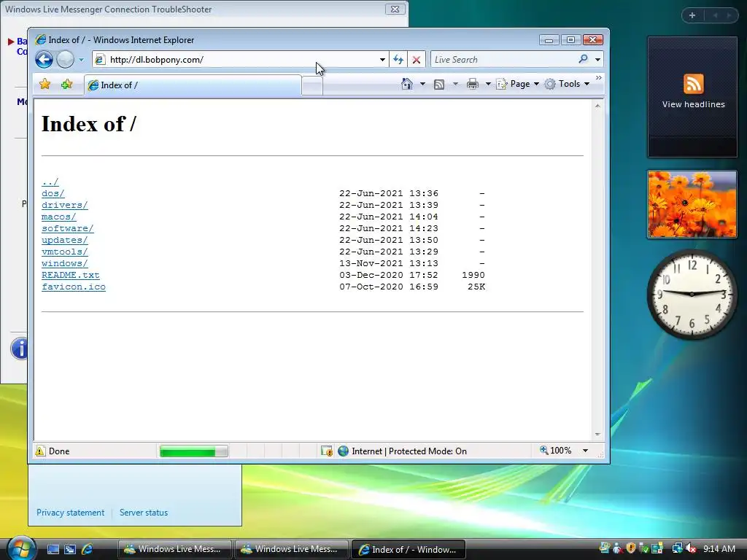Open the software/ directory link
The image size is (747, 560).
tap(68, 228)
